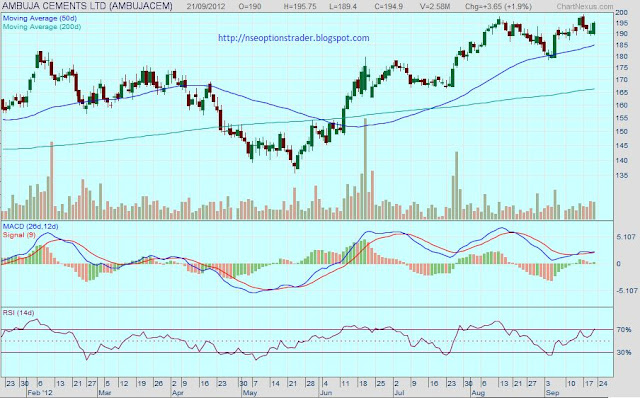Click the 185 price axis label
Screen dimensions: 640x398
pyautogui.click(x=621, y=45)
